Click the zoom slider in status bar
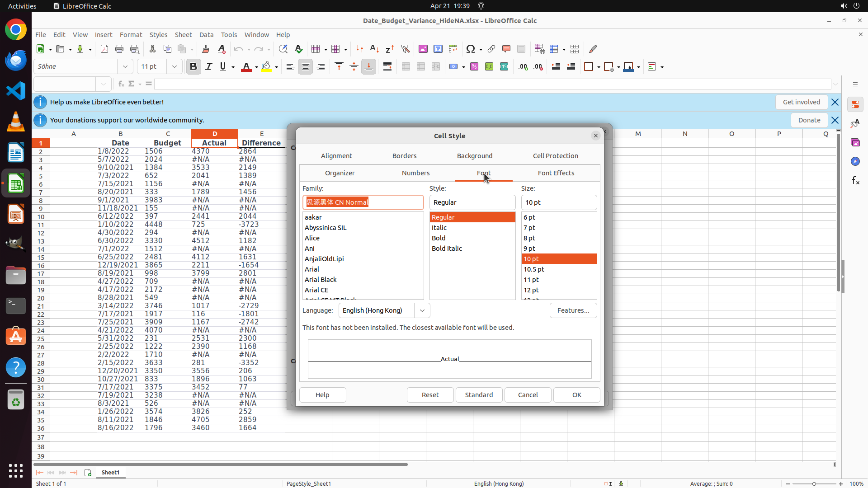868x488 pixels. [814, 483]
